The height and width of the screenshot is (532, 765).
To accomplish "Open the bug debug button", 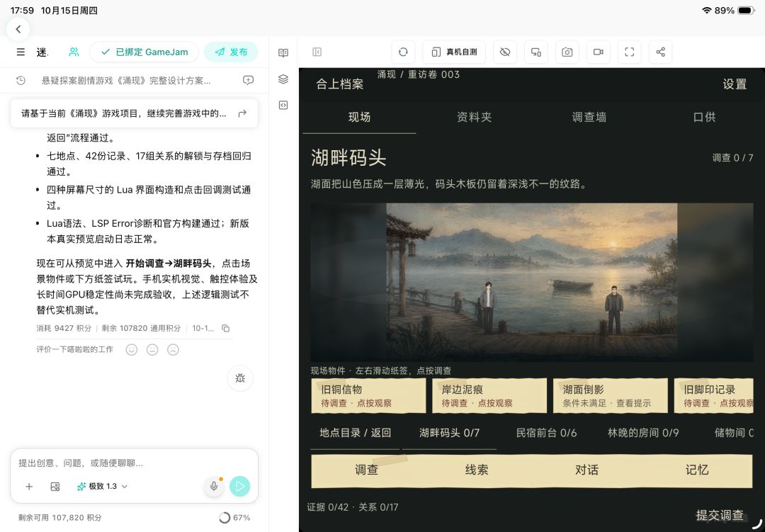I will click(x=240, y=378).
